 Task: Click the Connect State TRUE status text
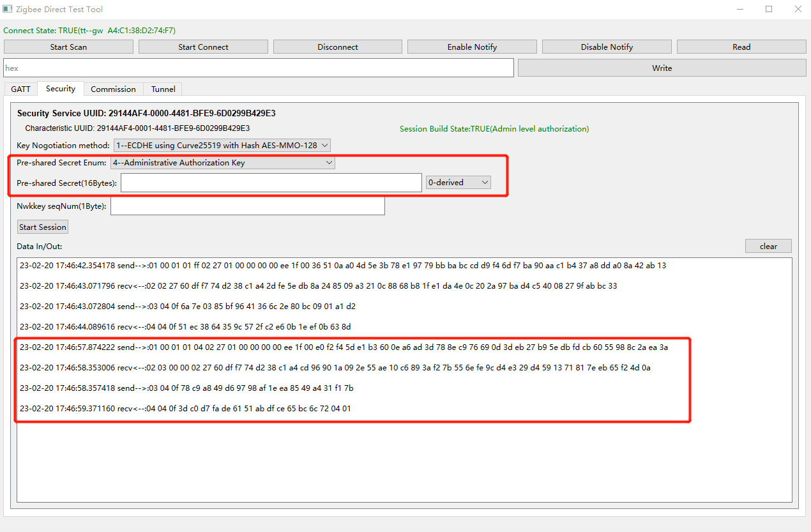point(89,30)
